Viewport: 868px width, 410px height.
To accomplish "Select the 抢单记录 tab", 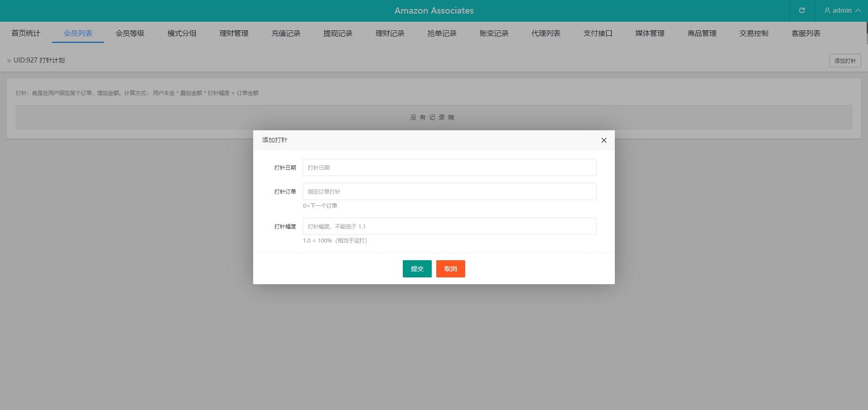I will pyautogui.click(x=442, y=33).
